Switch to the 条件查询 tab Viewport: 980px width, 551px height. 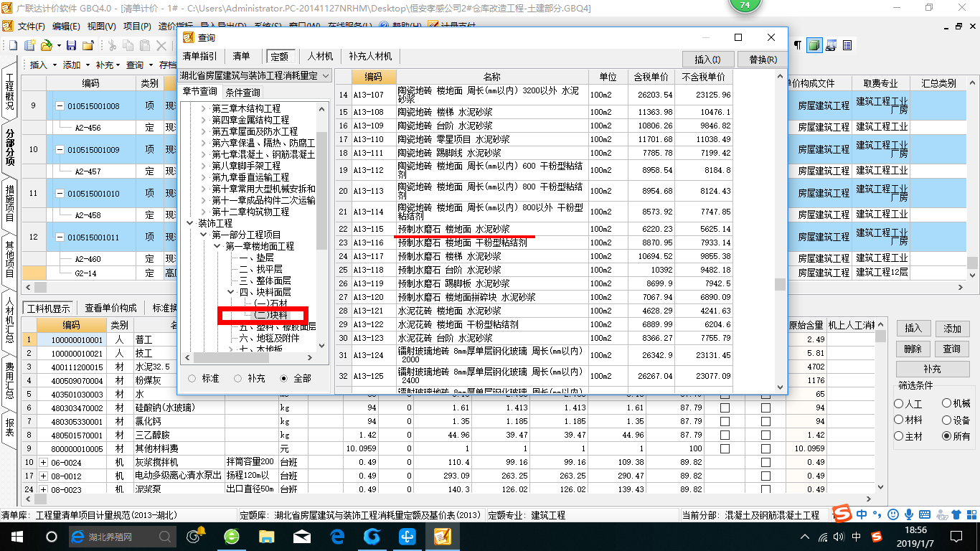point(243,92)
